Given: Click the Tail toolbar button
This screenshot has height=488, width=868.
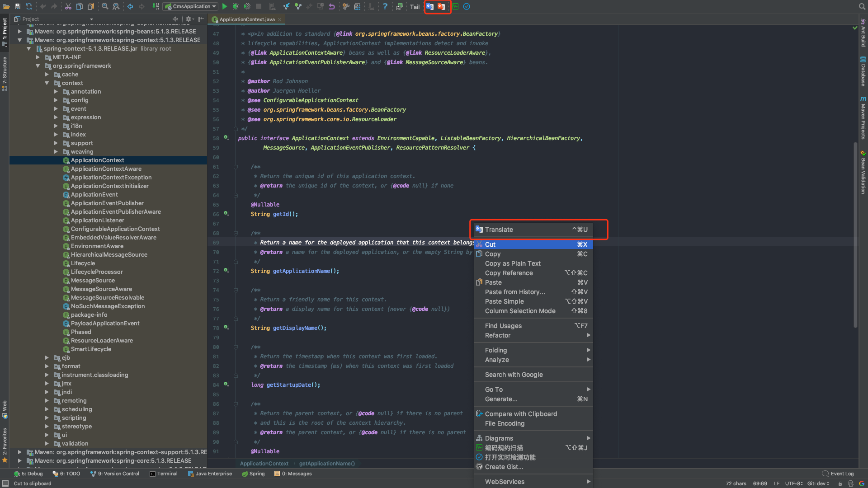Looking at the screenshot, I should point(415,7).
